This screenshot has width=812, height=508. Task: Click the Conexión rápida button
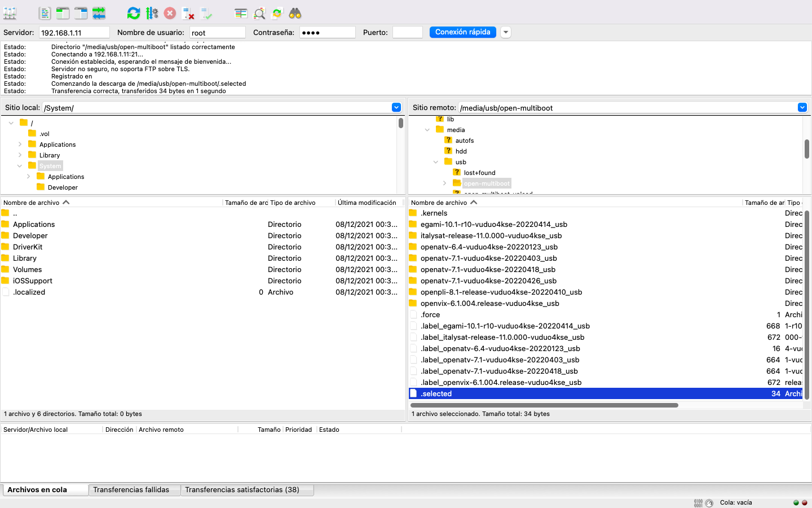[462, 32]
